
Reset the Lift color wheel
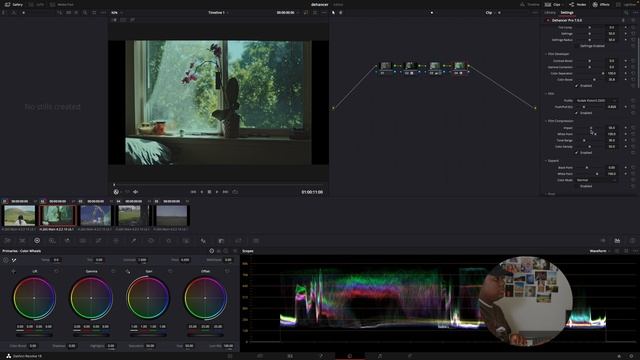click(x=56, y=271)
